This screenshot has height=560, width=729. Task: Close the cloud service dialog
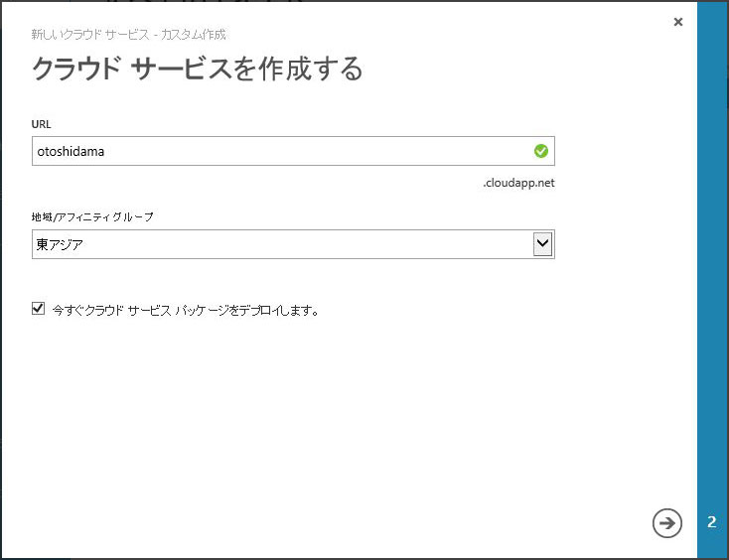(678, 22)
